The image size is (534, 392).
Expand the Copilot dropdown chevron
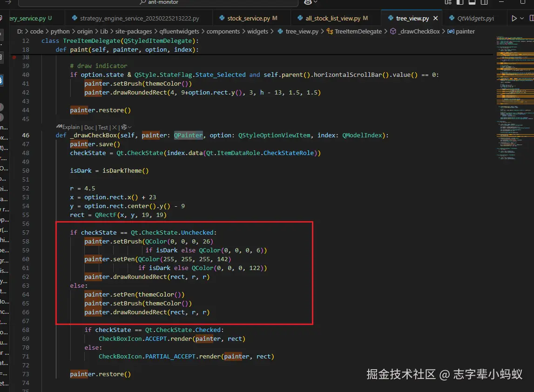tap(316, 2)
